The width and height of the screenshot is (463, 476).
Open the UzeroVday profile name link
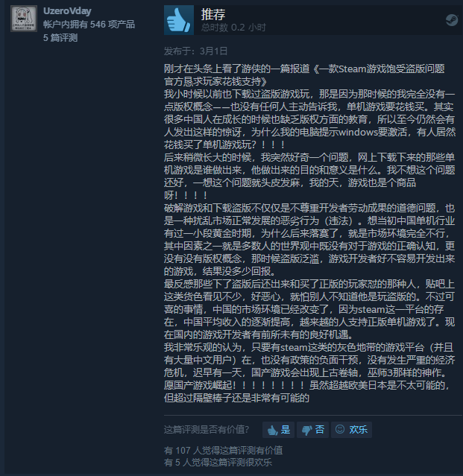click(x=67, y=11)
